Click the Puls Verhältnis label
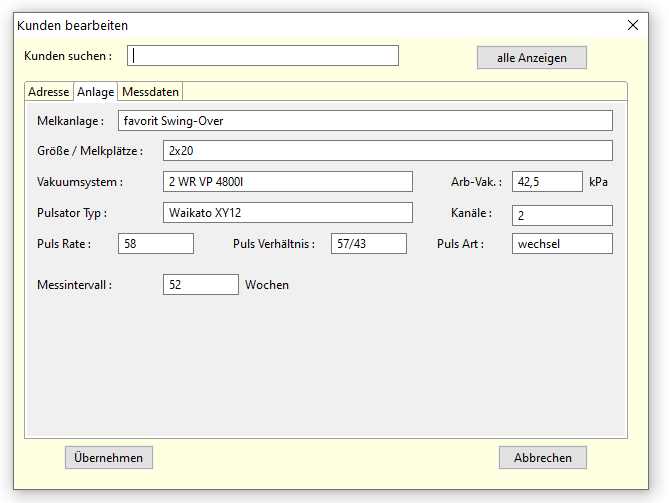 pos(274,244)
